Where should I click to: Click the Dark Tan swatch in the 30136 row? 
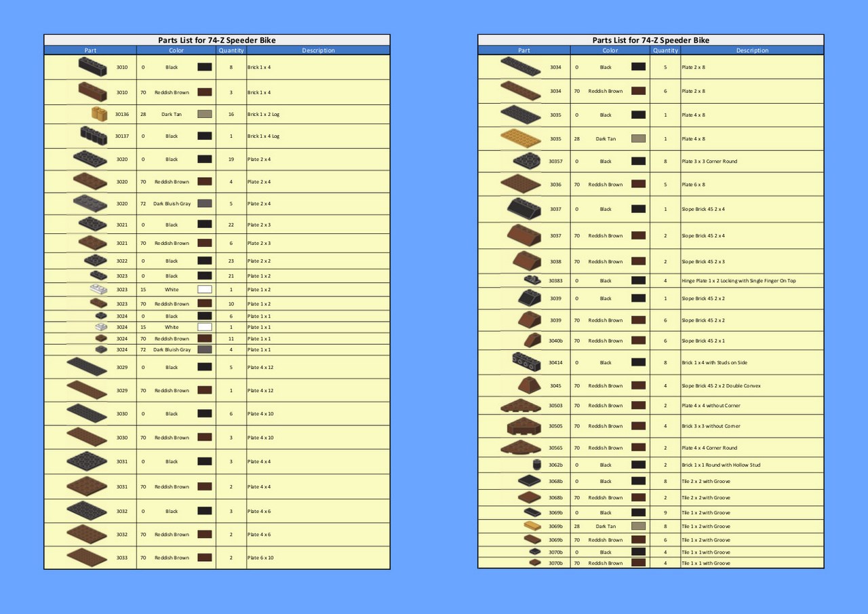205,114
